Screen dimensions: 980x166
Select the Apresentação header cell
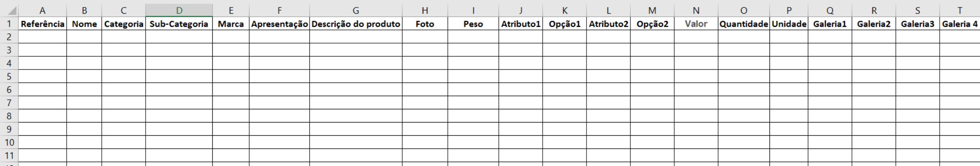(279, 24)
